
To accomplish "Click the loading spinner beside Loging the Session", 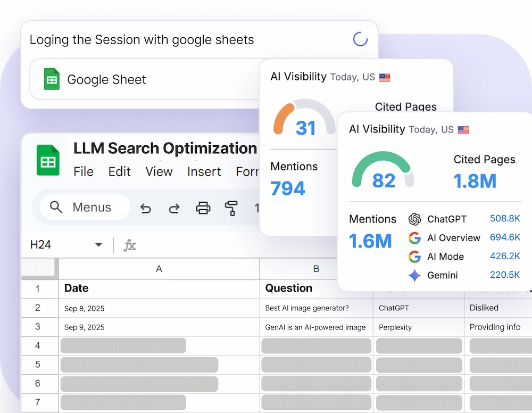I will click(x=360, y=39).
